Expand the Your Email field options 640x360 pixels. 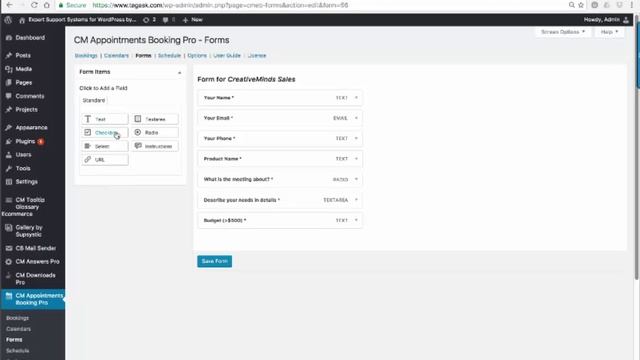[356, 118]
